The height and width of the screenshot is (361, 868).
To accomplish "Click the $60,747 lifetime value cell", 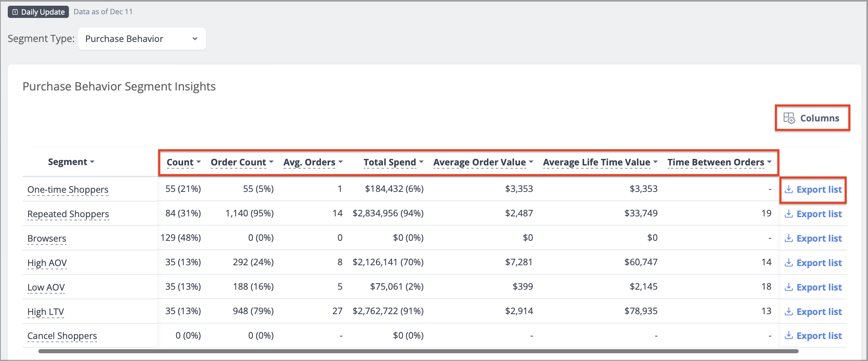I will 641,262.
